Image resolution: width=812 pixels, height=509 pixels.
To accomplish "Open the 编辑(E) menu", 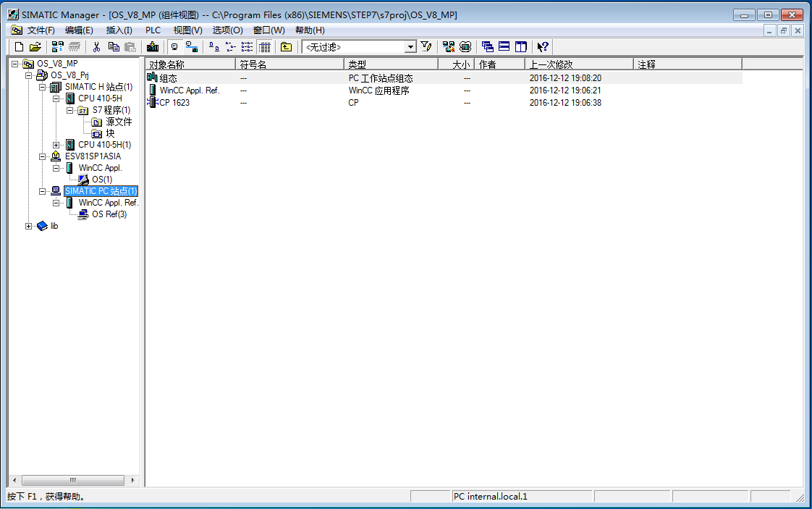I will pos(79,30).
